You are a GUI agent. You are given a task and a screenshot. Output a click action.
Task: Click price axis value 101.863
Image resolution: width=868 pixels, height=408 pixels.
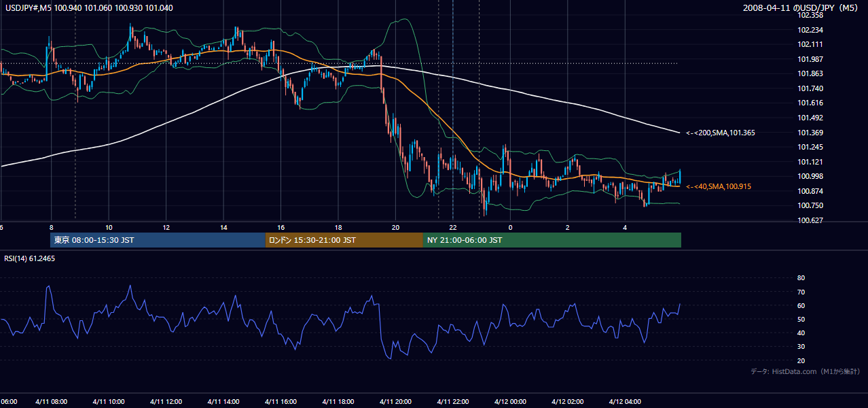tap(810, 73)
